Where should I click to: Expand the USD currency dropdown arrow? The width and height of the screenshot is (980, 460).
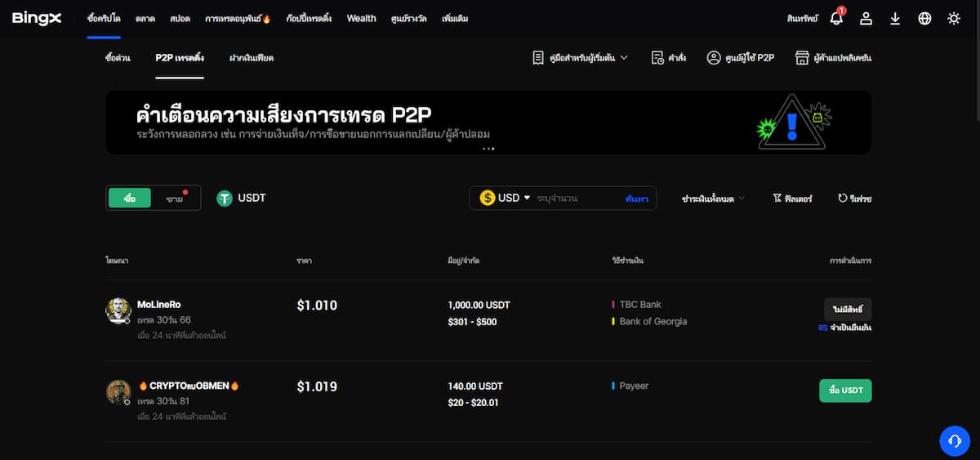pyautogui.click(x=527, y=198)
